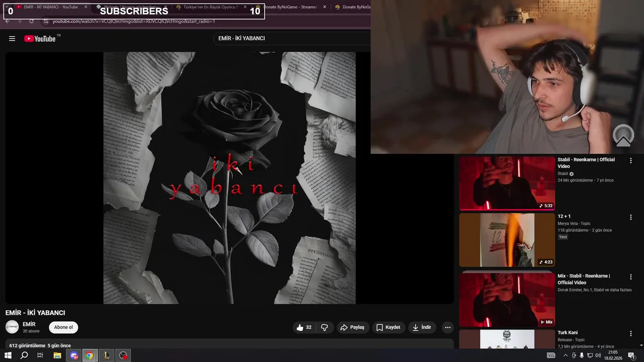The width and height of the screenshot is (644, 362).
Task: Like the EMİR - İKİ YABANCI video
Action: click(304, 327)
